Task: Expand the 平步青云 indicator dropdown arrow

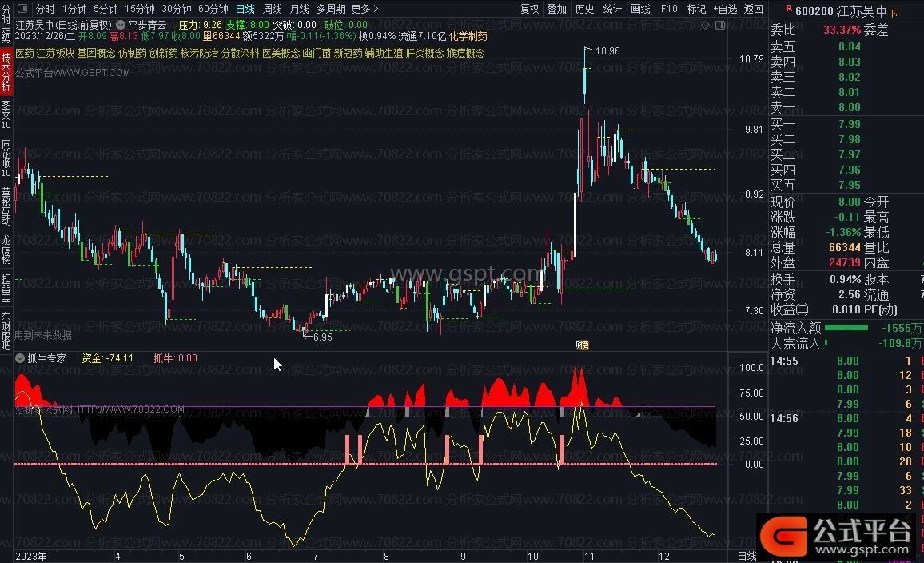Action: pos(120,25)
